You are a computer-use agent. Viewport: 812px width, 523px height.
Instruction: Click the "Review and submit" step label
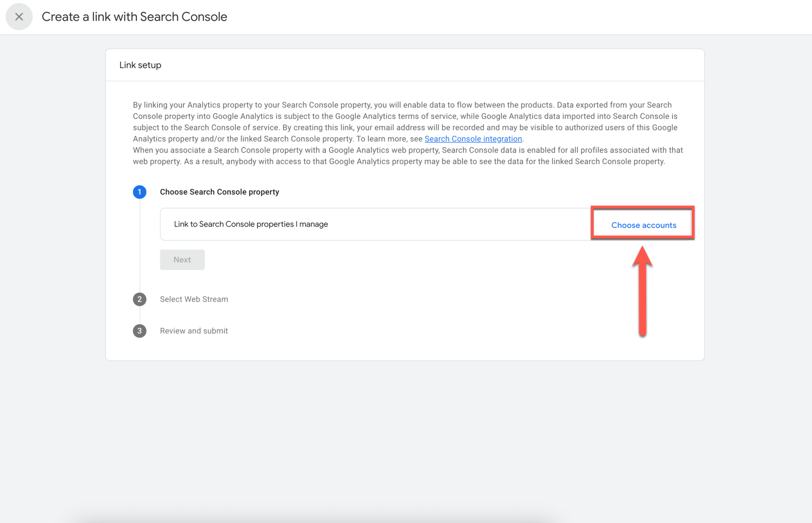(x=193, y=331)
